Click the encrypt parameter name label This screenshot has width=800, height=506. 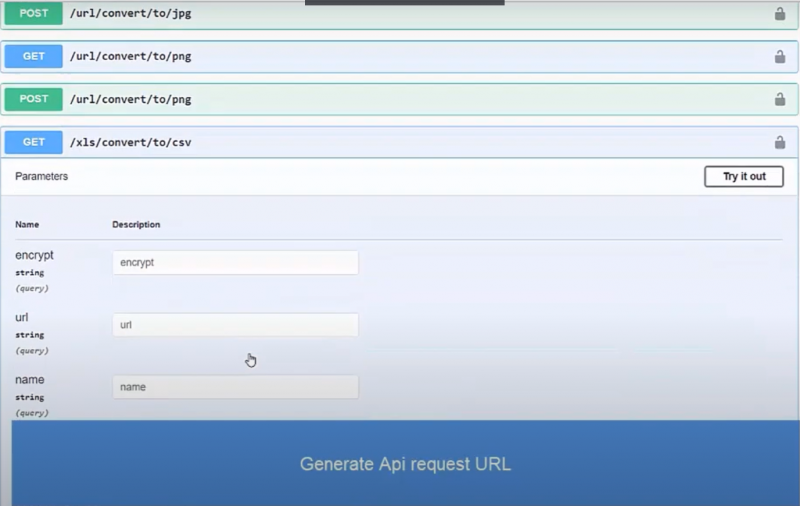click(x=34, y=256)
